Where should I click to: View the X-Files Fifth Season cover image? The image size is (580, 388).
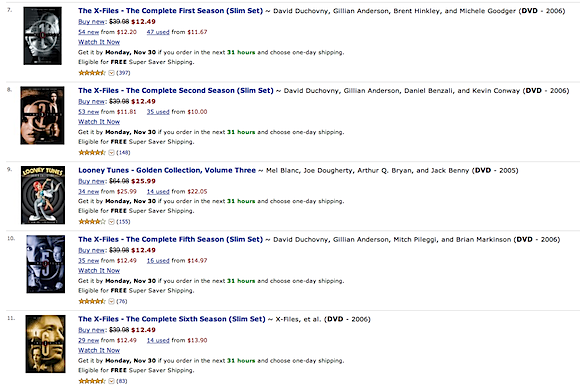[x=45, y=264]
